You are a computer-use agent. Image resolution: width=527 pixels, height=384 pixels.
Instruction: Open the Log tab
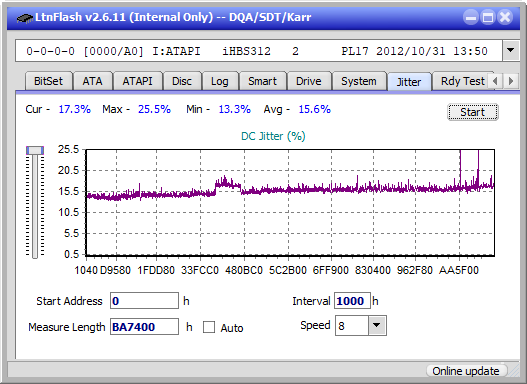pos(219,81)
